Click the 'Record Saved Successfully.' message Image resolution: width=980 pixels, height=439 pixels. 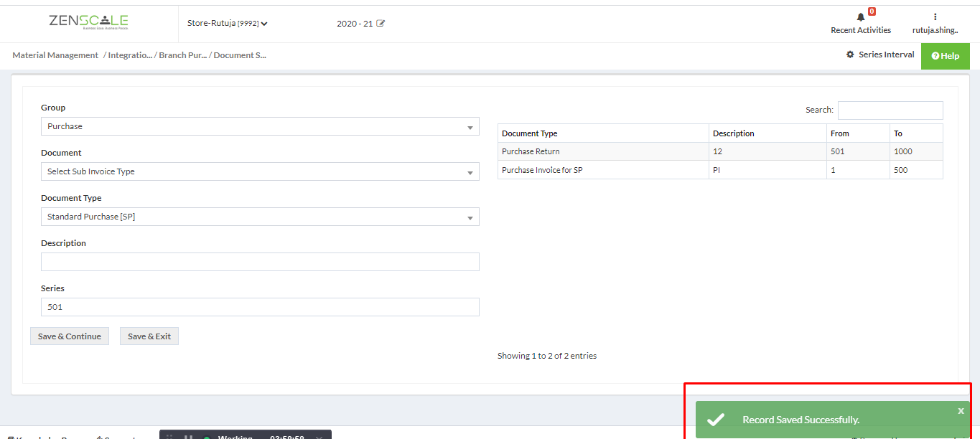click(x=801, y=420)
